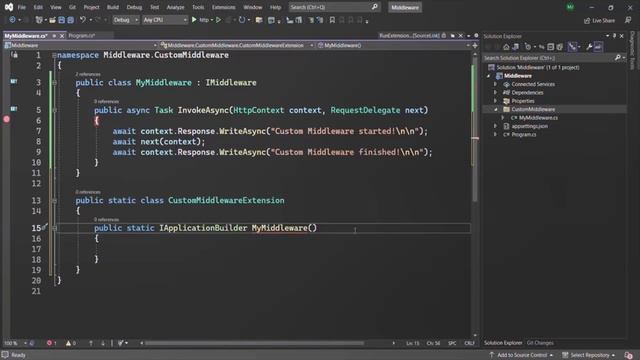Click Switch Views icon in Solution Explorer
The image size is (640, 360).
click(516, 47)
